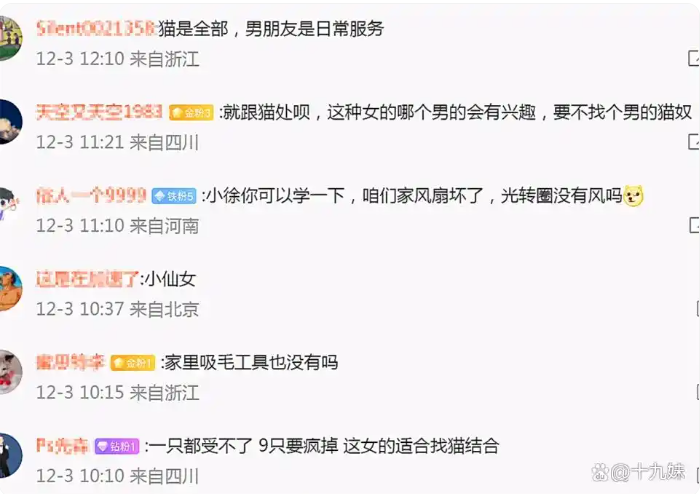Screen dimensions: 700x494
Task: Open avatar of commenter from 浙江 at 12:10
Action: point(10,38)
